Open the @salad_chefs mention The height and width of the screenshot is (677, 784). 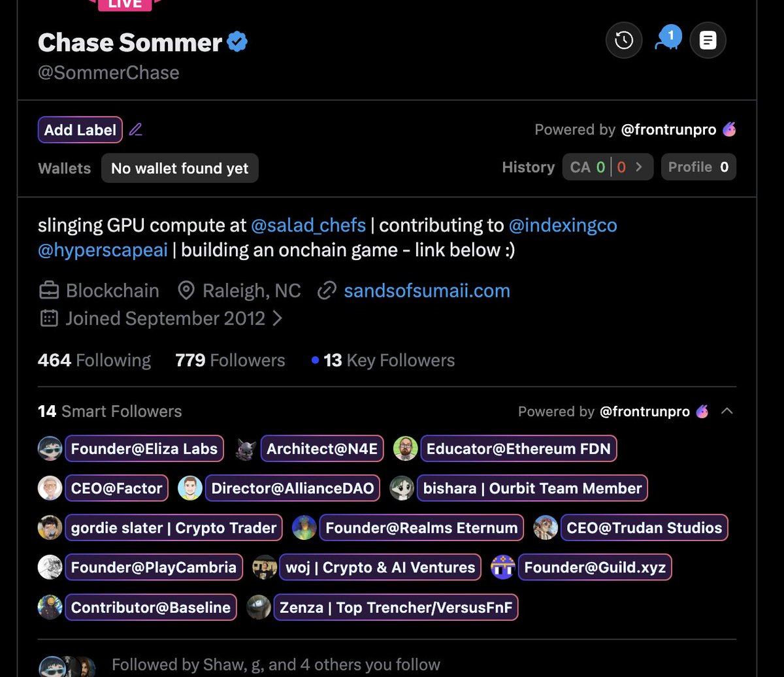pos(308,225)
